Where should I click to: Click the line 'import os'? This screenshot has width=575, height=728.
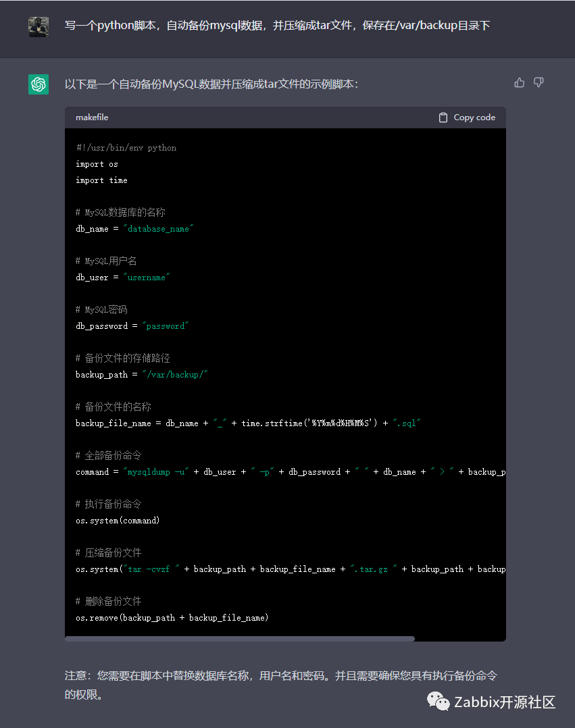pyautogui.click(x=97, y=164)
